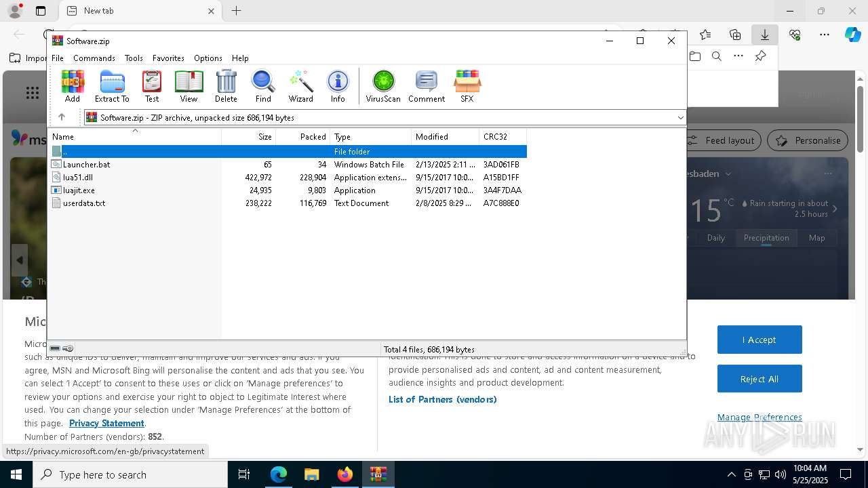
Task: Open the Find tool
Action: pyautogui.click(x=263, y=86)
